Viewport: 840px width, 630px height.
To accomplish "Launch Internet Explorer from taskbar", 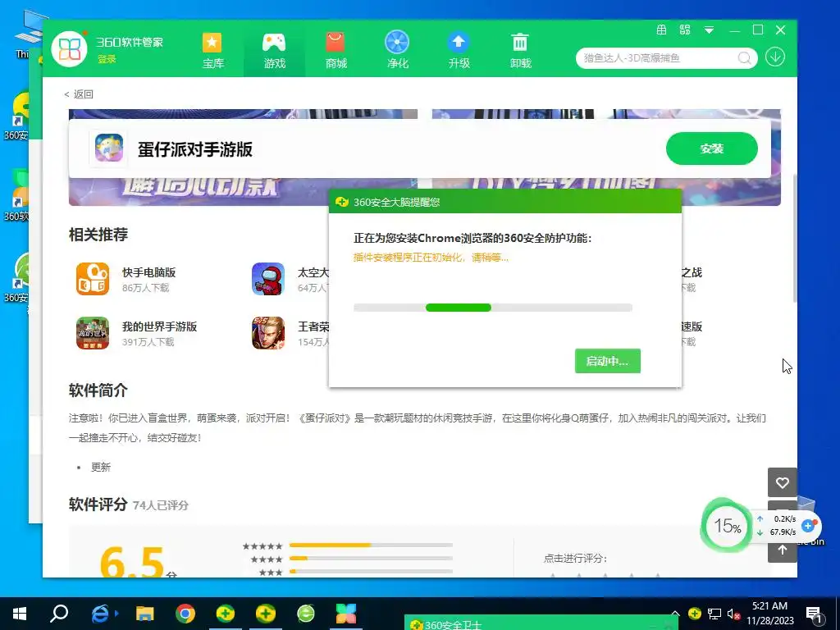I will point(100,614).
